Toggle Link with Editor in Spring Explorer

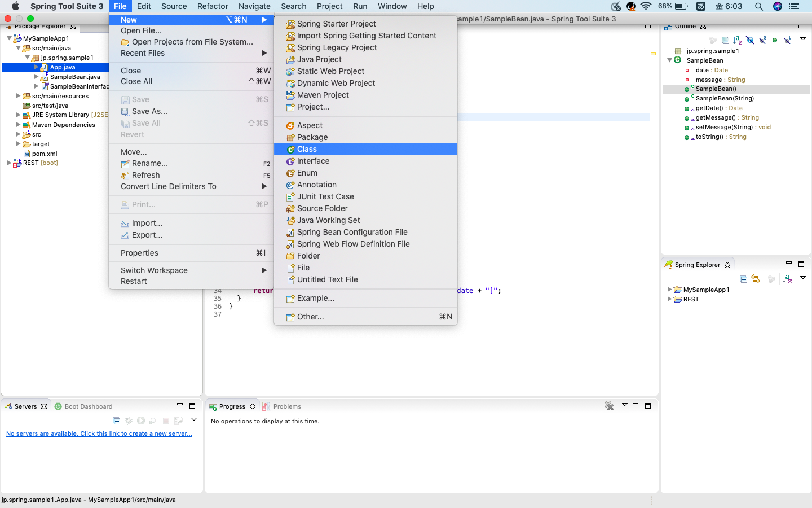(x=756, y=279)
